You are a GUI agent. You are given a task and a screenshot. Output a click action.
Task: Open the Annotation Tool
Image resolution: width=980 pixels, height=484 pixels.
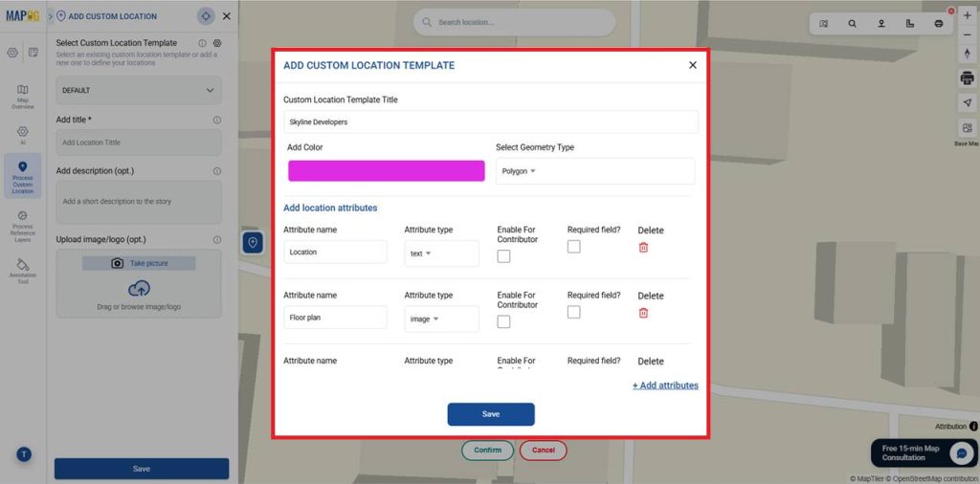pyautogui.click(x=23, y=271)
